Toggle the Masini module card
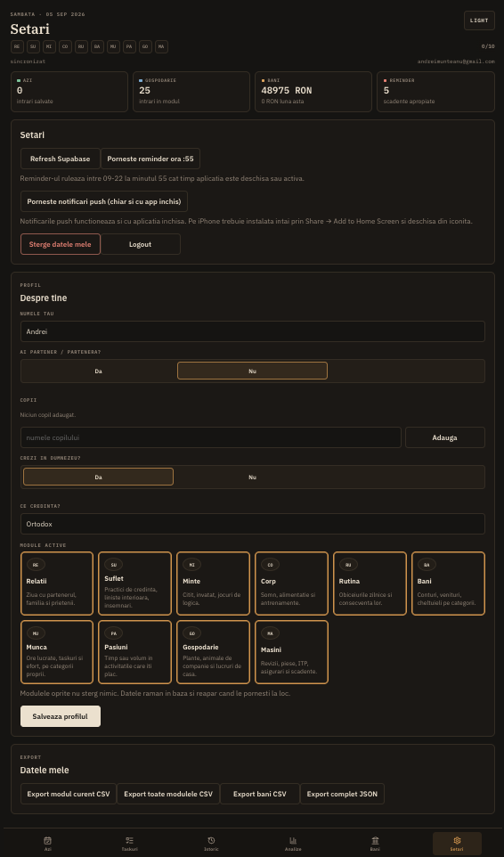Image resolution: width=504 pixels, height=857 pixels. pos(291,652)
